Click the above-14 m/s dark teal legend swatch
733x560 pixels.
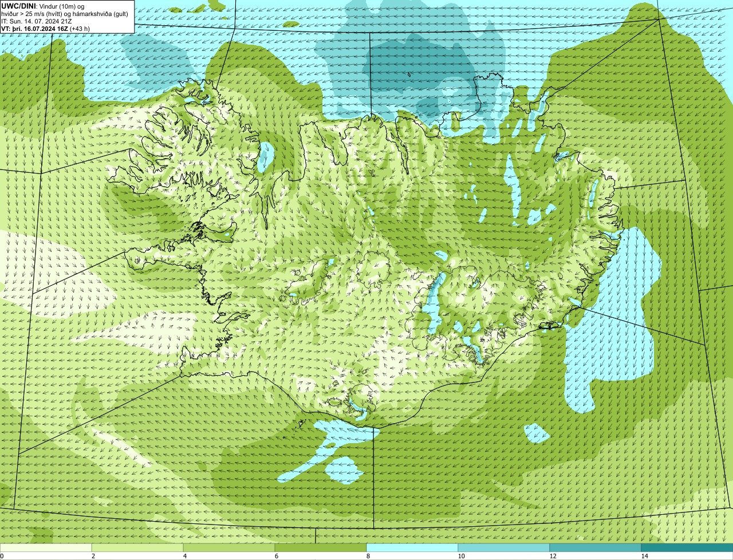[687, 547]
